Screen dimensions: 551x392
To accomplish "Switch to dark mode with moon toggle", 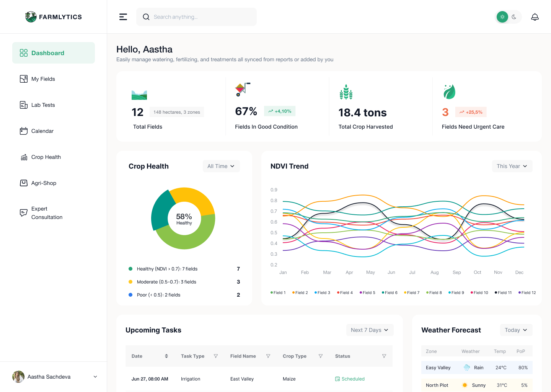I will point(514,17).
